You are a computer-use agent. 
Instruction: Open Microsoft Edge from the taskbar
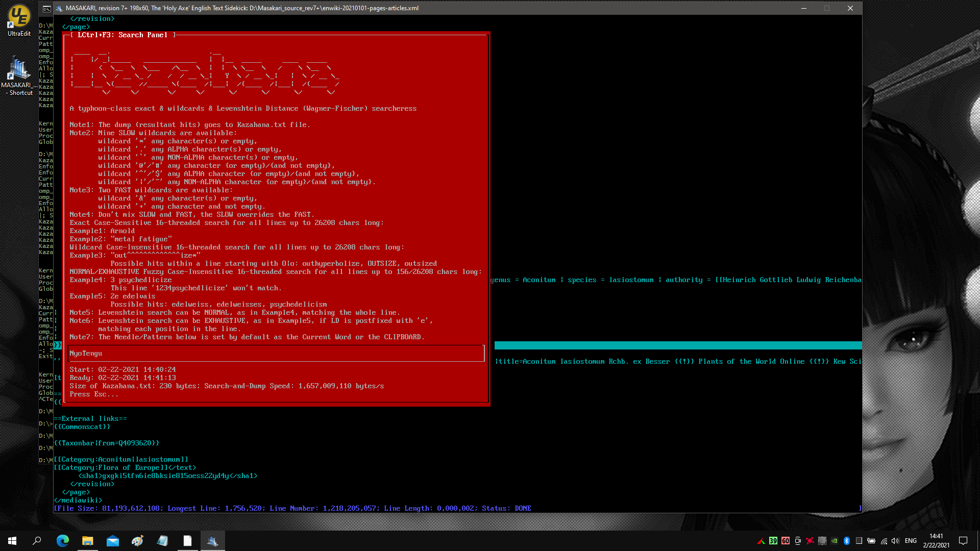(x=63, y=541)
